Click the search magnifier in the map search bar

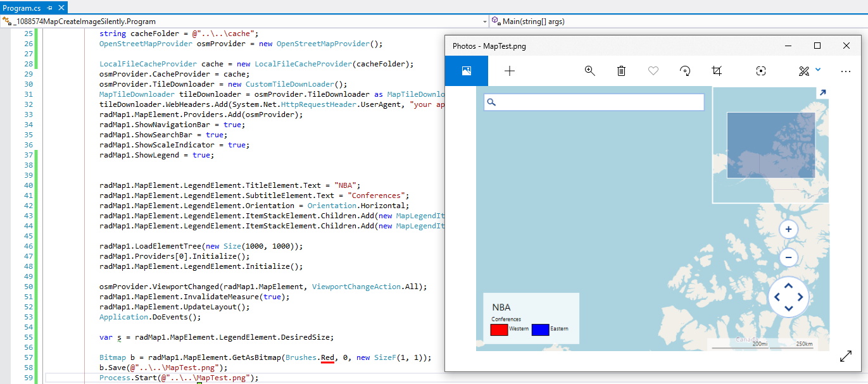point(492,102)
